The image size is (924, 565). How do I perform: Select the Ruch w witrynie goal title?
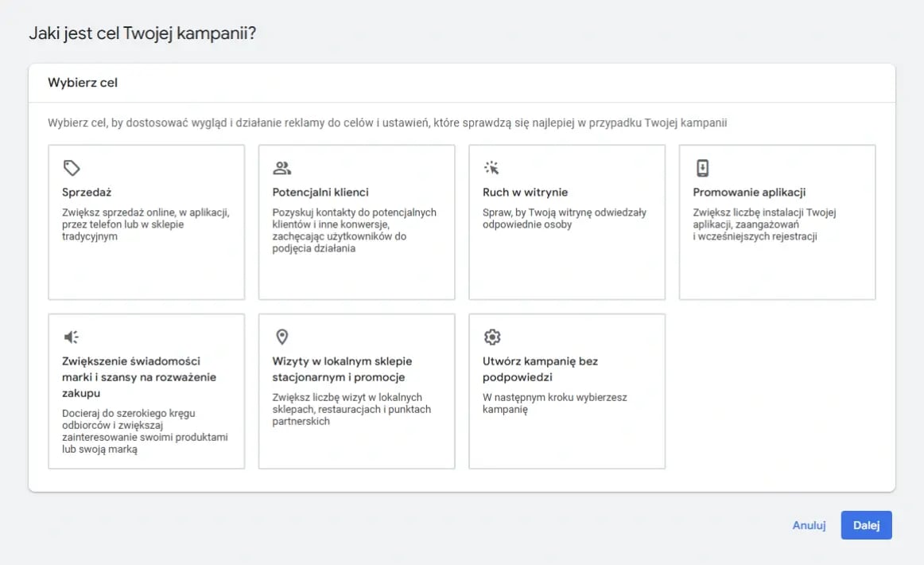click(x=525, y=193)
